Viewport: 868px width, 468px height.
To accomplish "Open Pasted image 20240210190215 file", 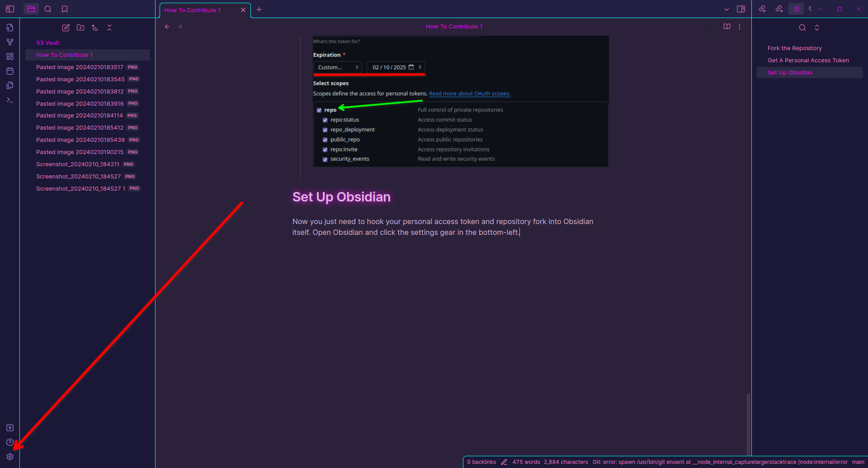I will tap(87, 152).
